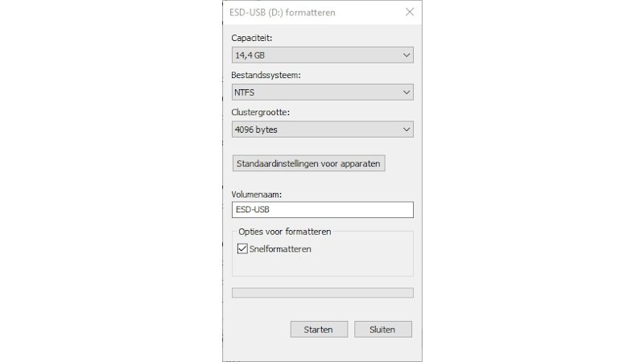Dismiss the dialog using Sluiten button
This screenshot has width=644, height=362.
click(383, 330)
